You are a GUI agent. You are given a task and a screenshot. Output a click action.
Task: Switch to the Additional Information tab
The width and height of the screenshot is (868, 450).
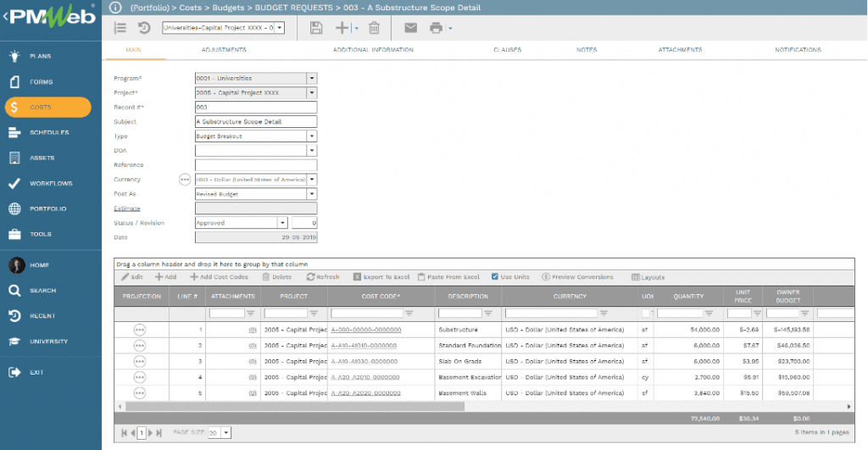tap(373, 50)
